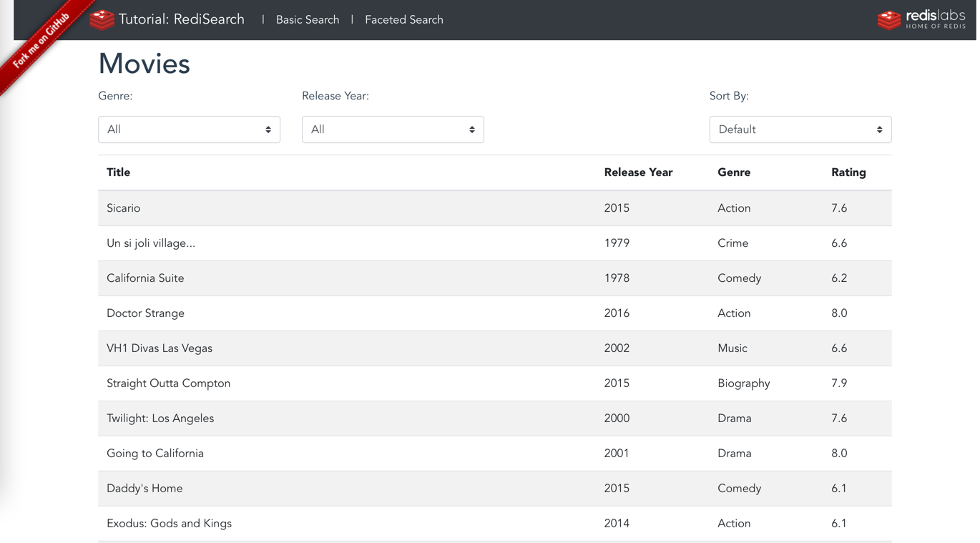Click the Crime genre cell
The image size is (980, 543).
click(x=733, y=243)
